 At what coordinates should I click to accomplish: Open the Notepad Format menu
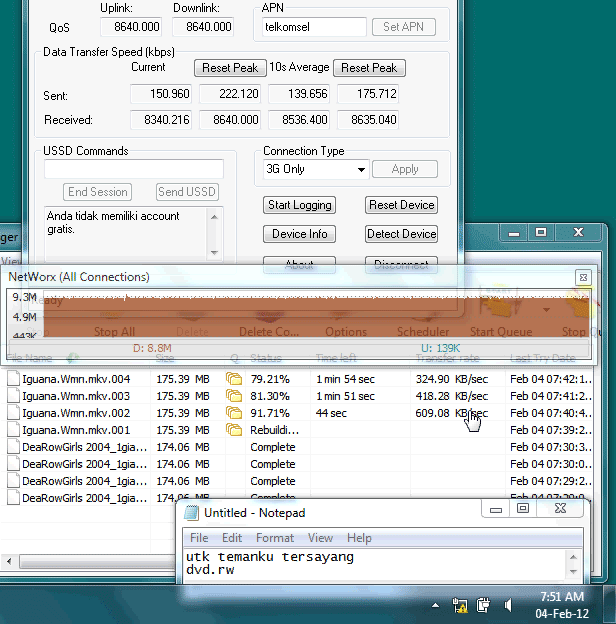pyautogui.click(x=275, y=538)
